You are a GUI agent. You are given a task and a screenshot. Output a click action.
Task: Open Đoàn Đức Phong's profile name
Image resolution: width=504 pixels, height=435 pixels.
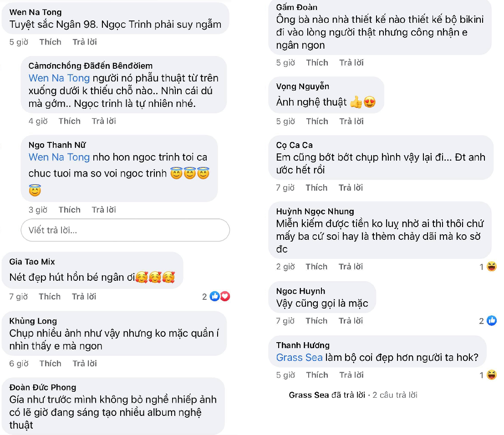(x=42, y=388)
